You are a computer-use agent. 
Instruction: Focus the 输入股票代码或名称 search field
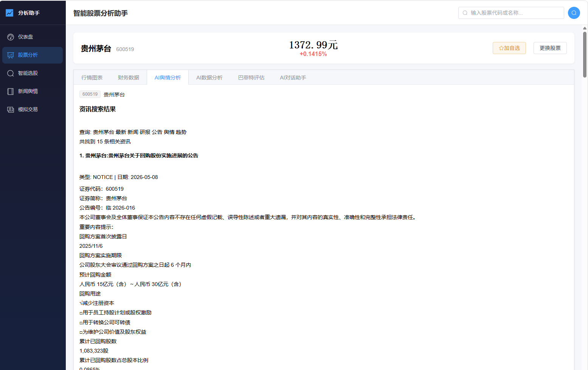(511, 13)
